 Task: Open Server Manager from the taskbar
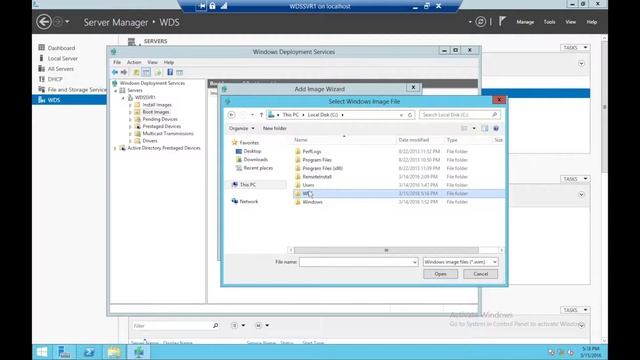click(x=64, y=352)
